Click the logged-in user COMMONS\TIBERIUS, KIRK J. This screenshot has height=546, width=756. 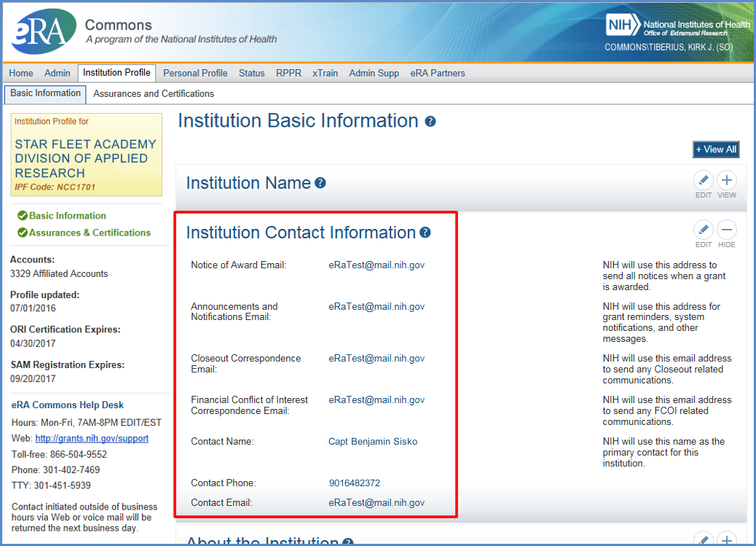(x=669, y=47)
